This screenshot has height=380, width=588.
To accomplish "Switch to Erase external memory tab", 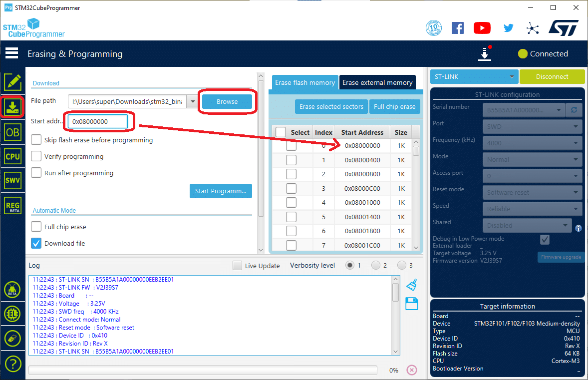I will pos(377,82).
